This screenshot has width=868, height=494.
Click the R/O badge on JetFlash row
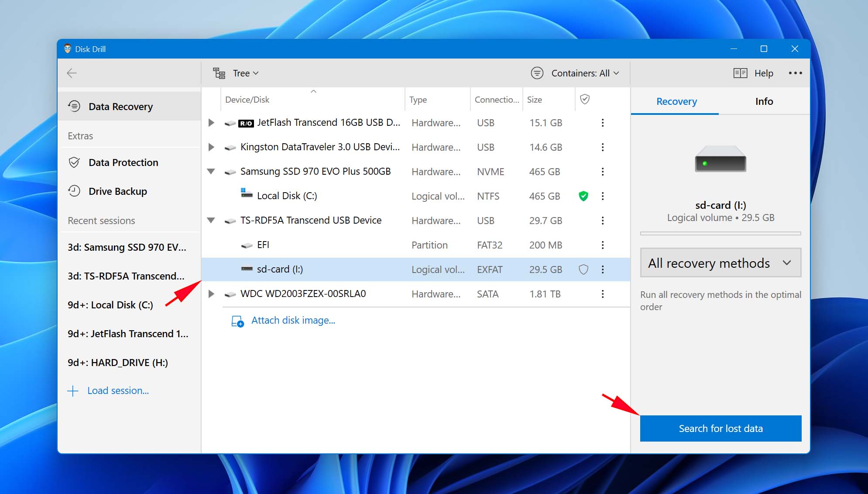pyautogui.click(x=246, y=124)
